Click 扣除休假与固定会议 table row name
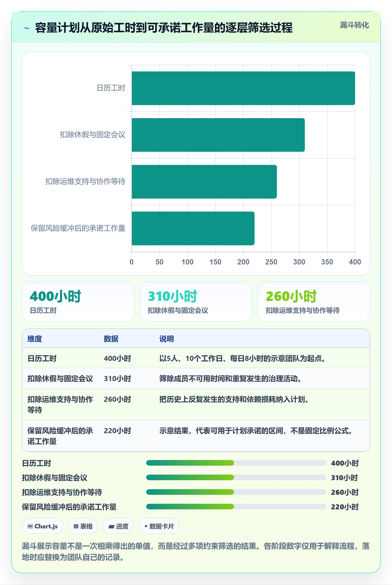Image resolution: width=392 pixels, height=585 pixels. [60, 379]
